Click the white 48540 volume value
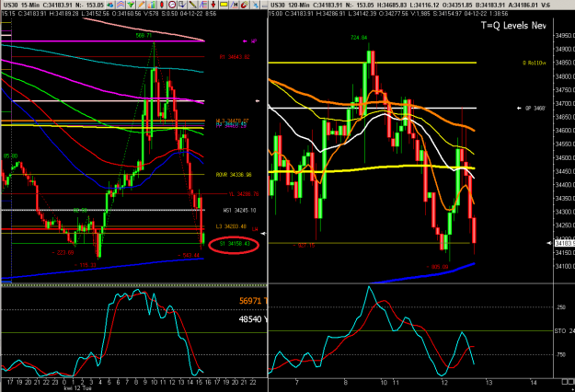The height and width of the screenshot is (392, 575). tap(250, 319)
